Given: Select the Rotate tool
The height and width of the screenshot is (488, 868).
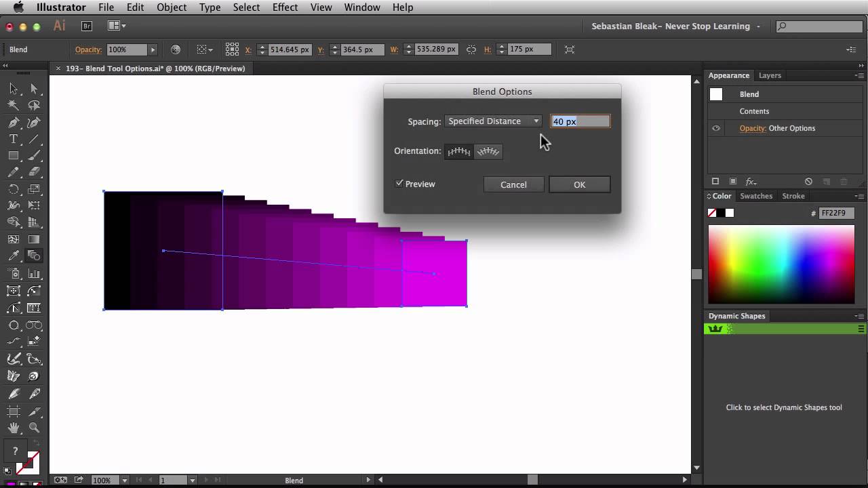Looking at the screenshot, I should [14, 189].
